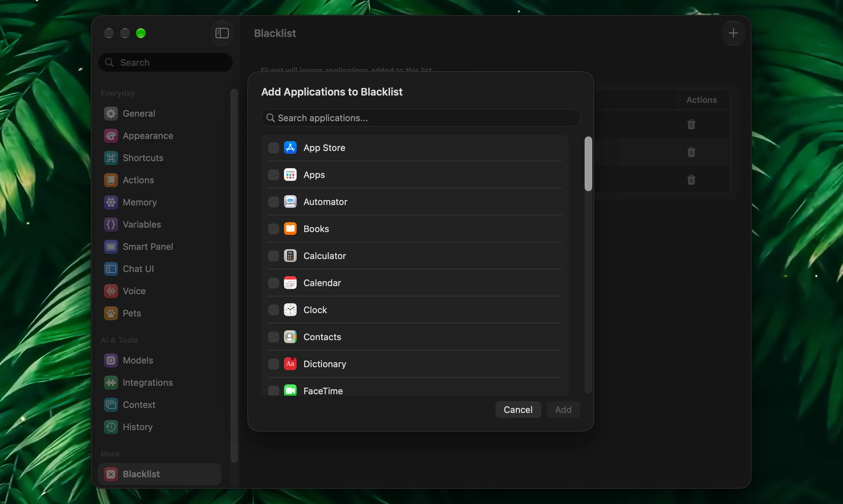843x504 pixels.
Task: Click the Dictionary label text
Action: point(325,364)
